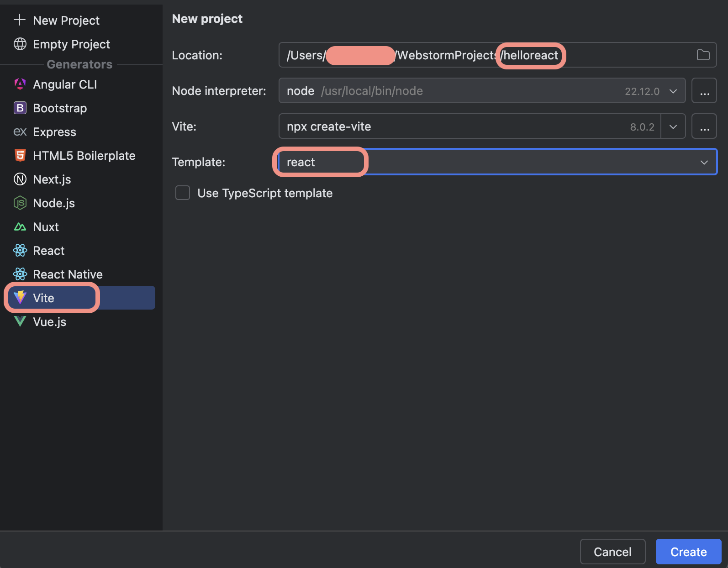This screenshot has width=728, height=568.
Task: Select the Bootstrap generator icon
Action: (20, 108)
